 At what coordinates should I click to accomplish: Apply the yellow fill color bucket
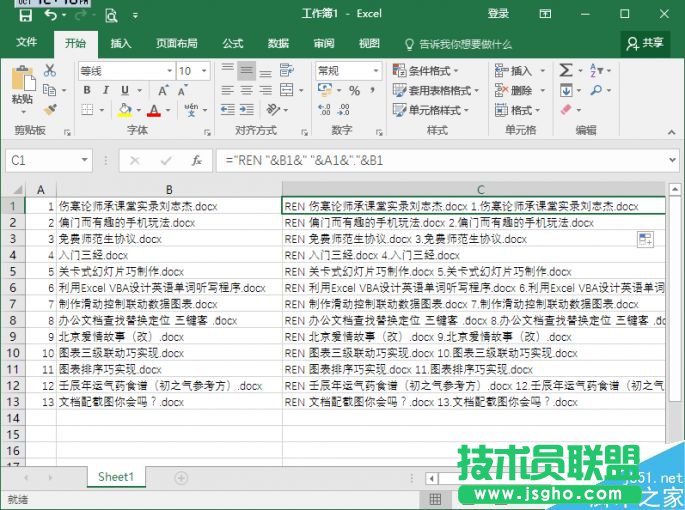tap(125, 110)
